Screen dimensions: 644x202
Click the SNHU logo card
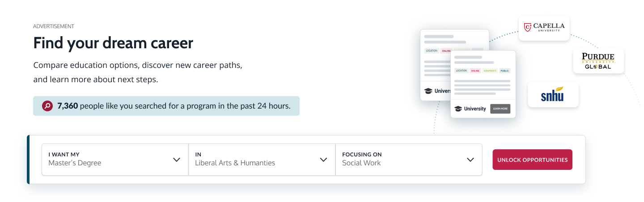553,95
